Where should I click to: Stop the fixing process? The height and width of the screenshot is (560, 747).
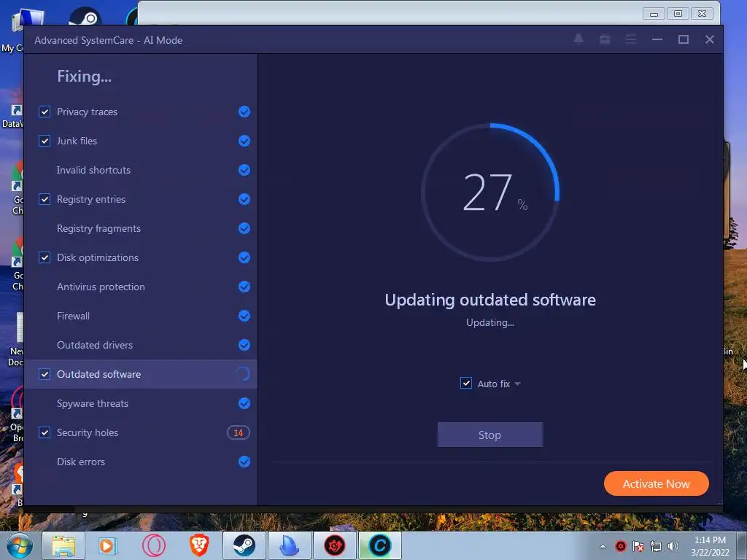coord(489,435)
